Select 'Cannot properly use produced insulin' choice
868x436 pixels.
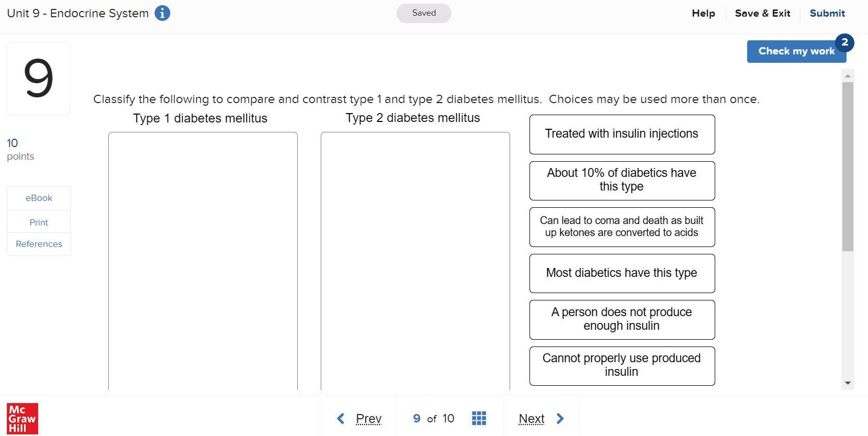point(622,366)
